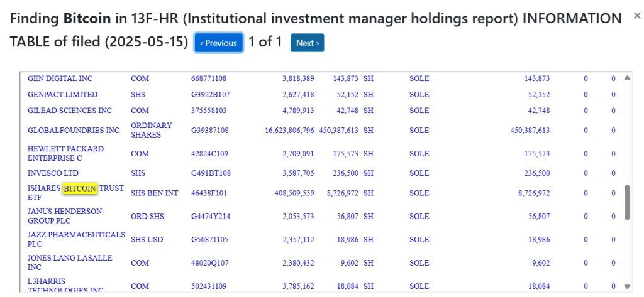Select the GLOBALFOUNDRIES INC entry
644x297 pixels.
pos(74,131)
